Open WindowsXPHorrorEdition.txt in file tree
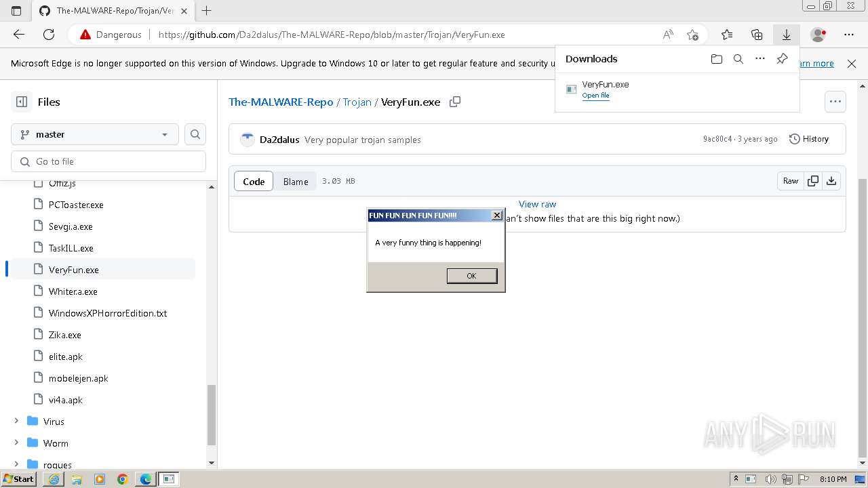 click(x=108, y=313)
